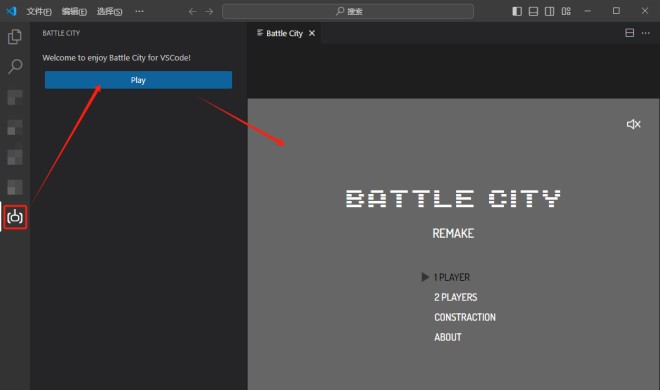
Task: Expand the title bar menu overflow ellipsis
Action: (139, 11)
